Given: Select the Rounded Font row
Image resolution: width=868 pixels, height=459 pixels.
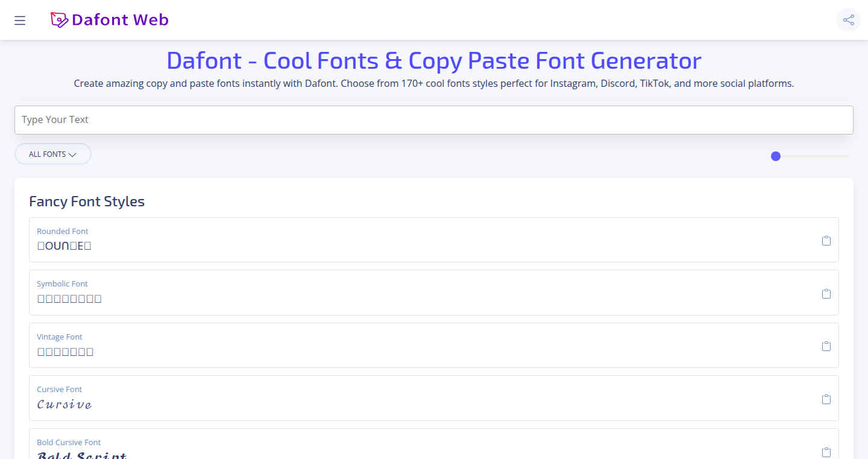Looking at the screenshot, I should 434,239.
